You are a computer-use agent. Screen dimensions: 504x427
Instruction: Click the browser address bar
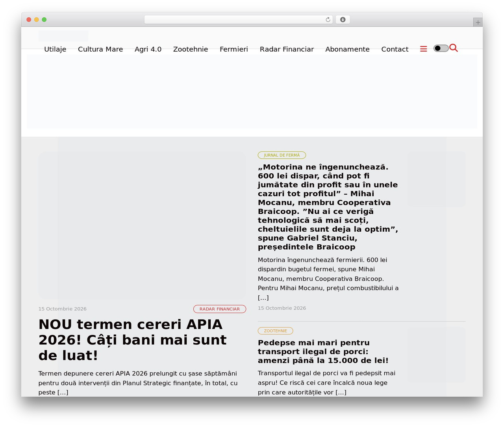[239, 20]
